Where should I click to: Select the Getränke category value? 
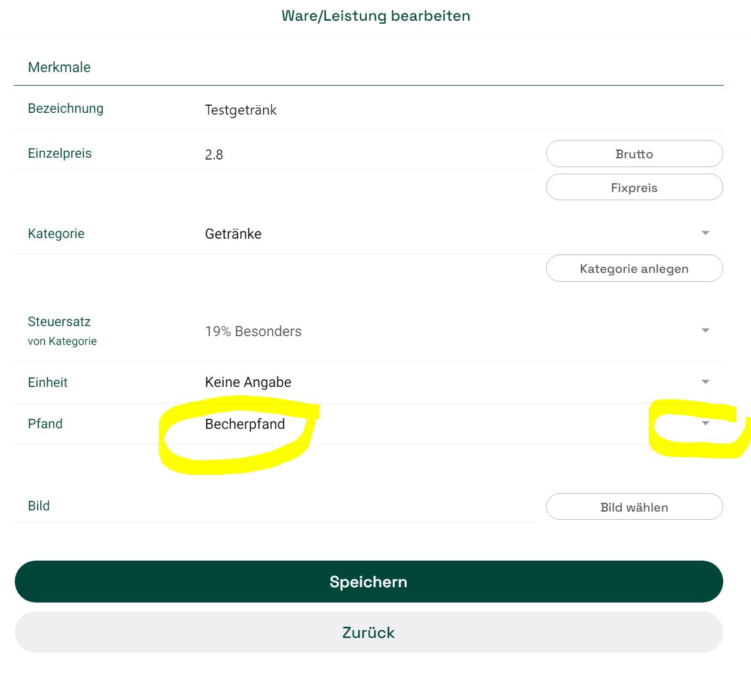233,234
